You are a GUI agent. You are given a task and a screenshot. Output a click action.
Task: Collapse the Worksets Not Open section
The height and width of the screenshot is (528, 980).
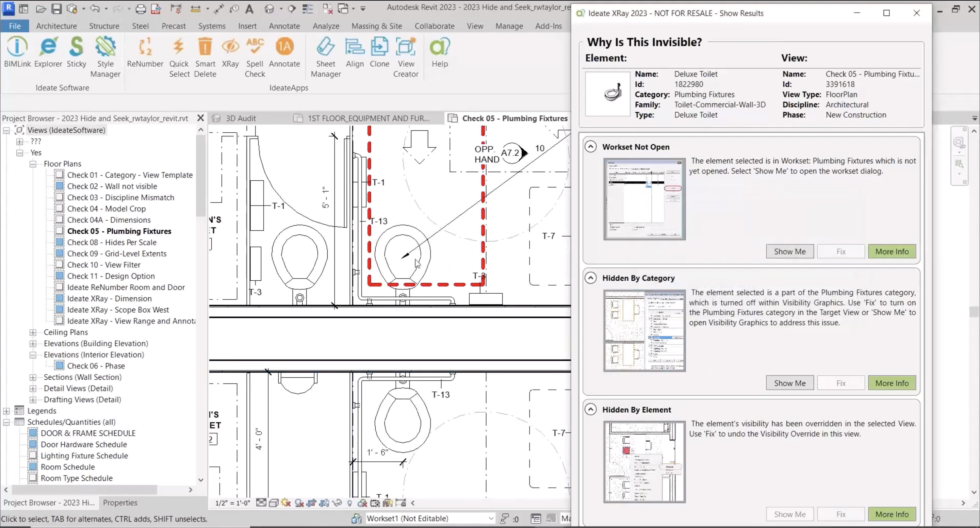pyautogui.click(x=590, y=146)
